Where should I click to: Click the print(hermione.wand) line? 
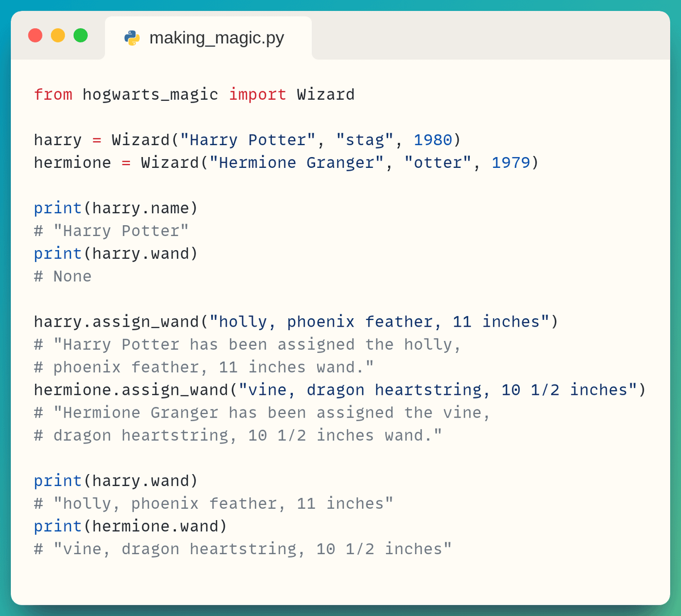tap(130, 526)
